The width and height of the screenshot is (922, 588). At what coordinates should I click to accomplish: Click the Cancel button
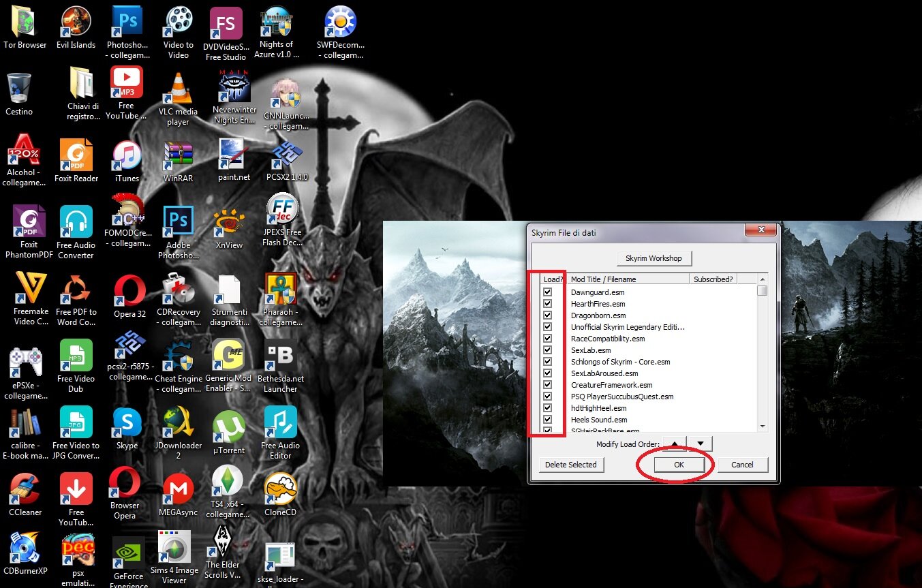[742, 465]
